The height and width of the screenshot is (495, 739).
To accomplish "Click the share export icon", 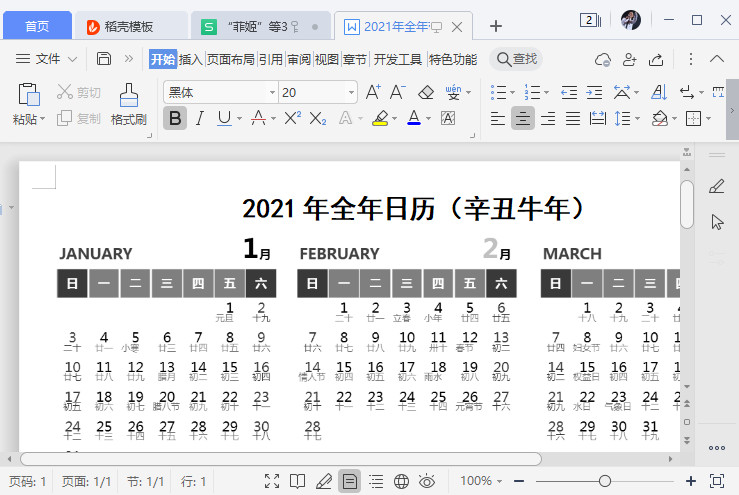I will point(656,59).
